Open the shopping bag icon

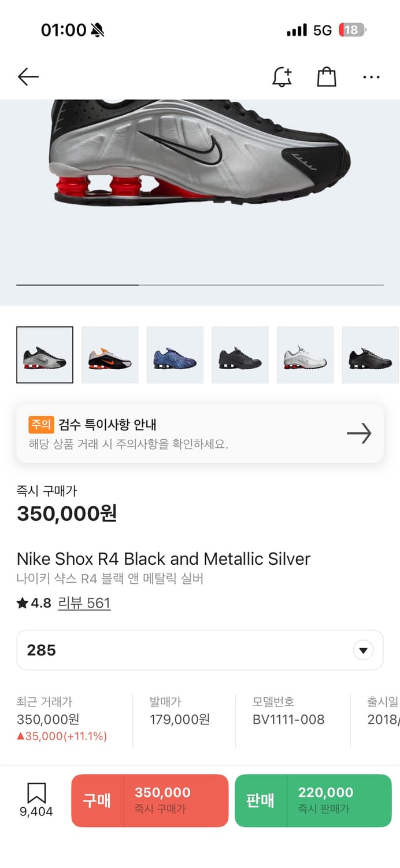pos(327,77)
